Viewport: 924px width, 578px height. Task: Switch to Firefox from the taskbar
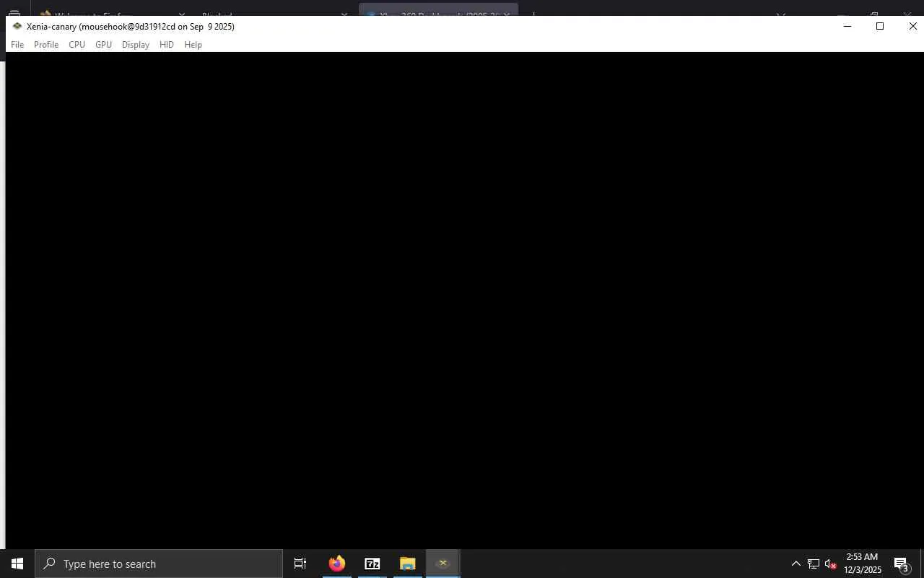coord(337,564)
